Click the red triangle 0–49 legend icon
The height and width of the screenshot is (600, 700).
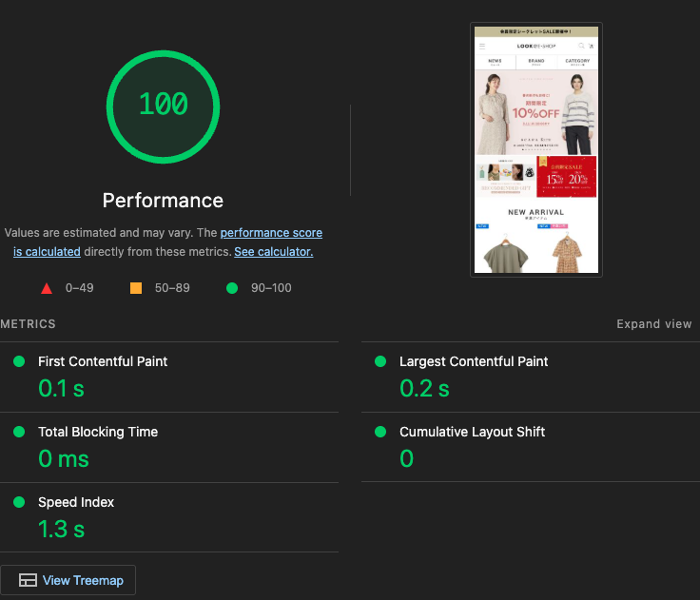(47, 288)
